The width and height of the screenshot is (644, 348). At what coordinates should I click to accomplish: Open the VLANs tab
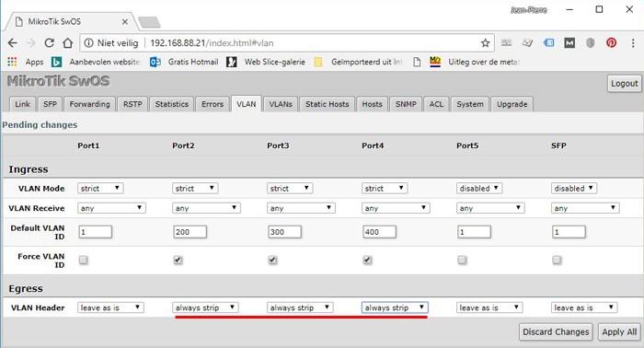[281, 104]
